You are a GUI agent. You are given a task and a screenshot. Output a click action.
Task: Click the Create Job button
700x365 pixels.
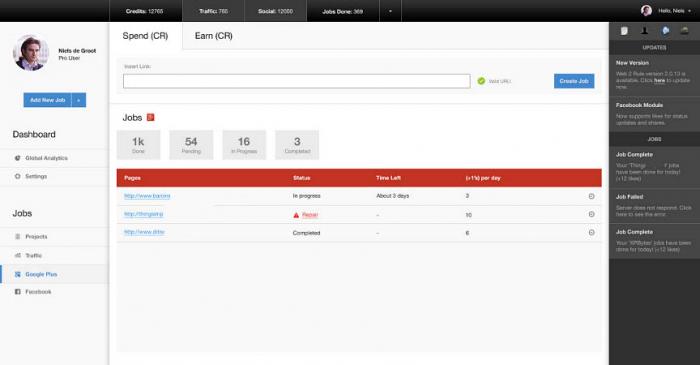coord(574,81)
